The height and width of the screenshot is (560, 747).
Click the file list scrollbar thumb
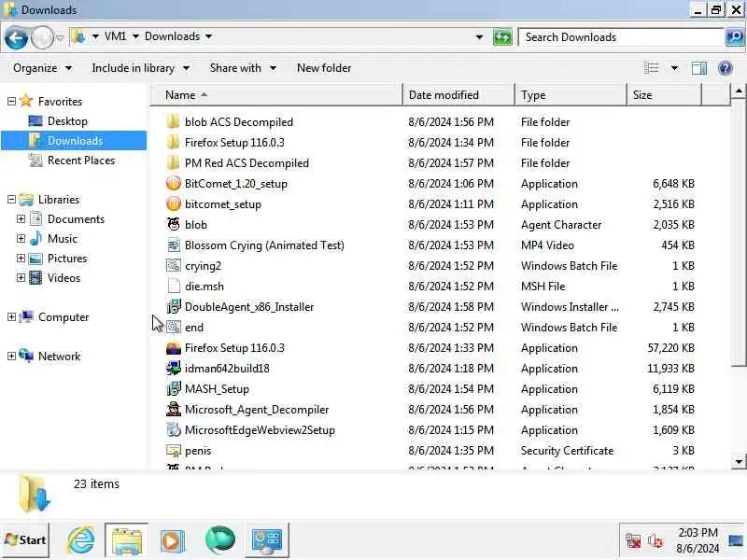pos(738,233)
